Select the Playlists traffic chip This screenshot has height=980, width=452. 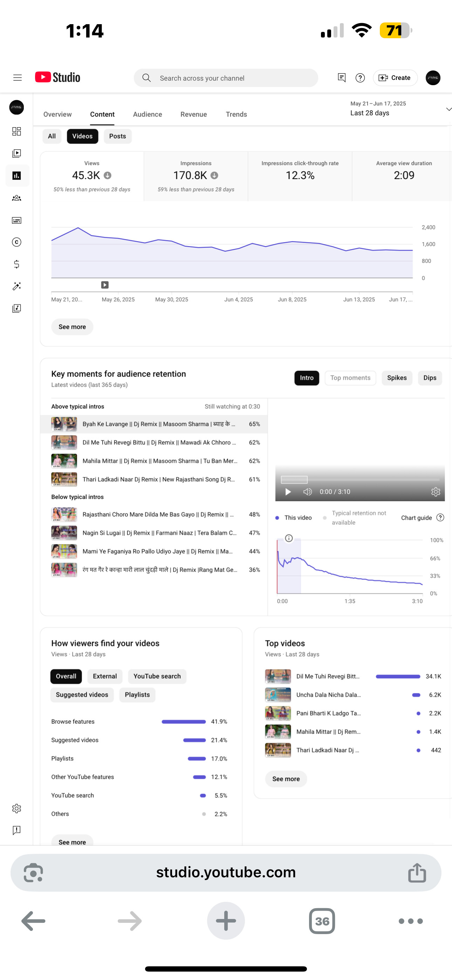[137, 695]
